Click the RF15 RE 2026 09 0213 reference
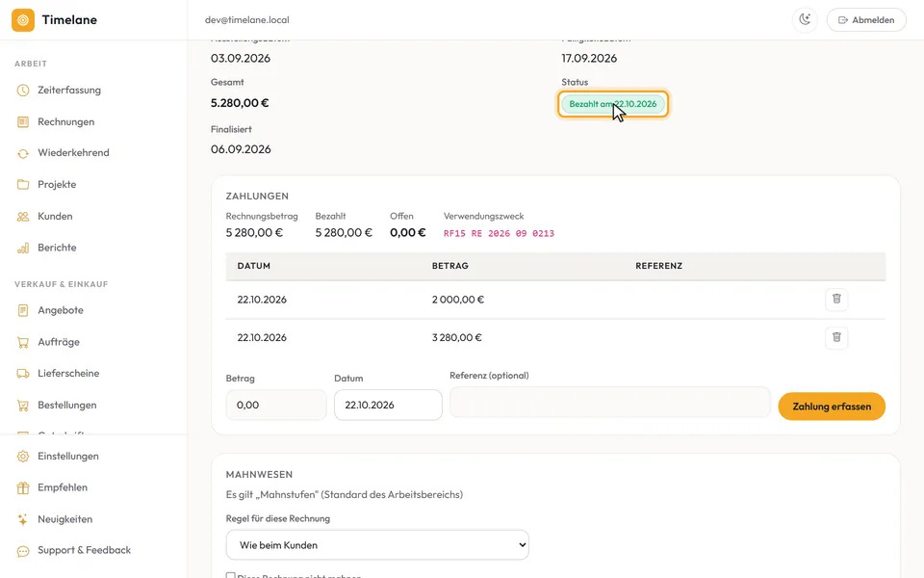Screen dimensions: 924x578 point(499,233)
